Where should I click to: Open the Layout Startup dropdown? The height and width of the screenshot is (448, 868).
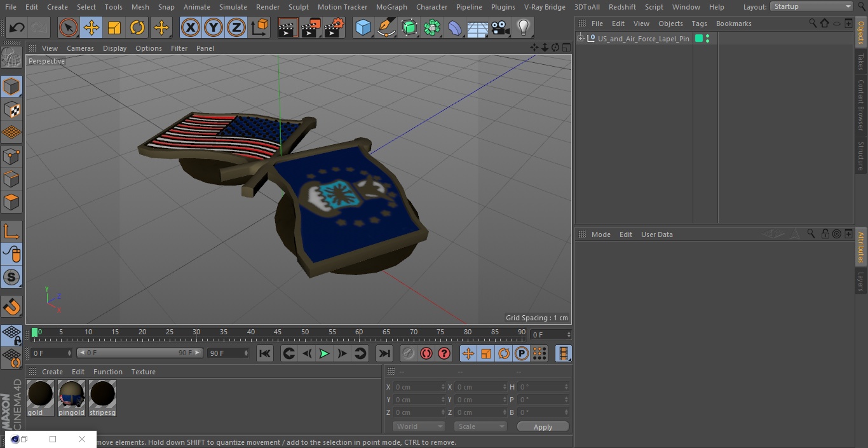tap(811, 6)
